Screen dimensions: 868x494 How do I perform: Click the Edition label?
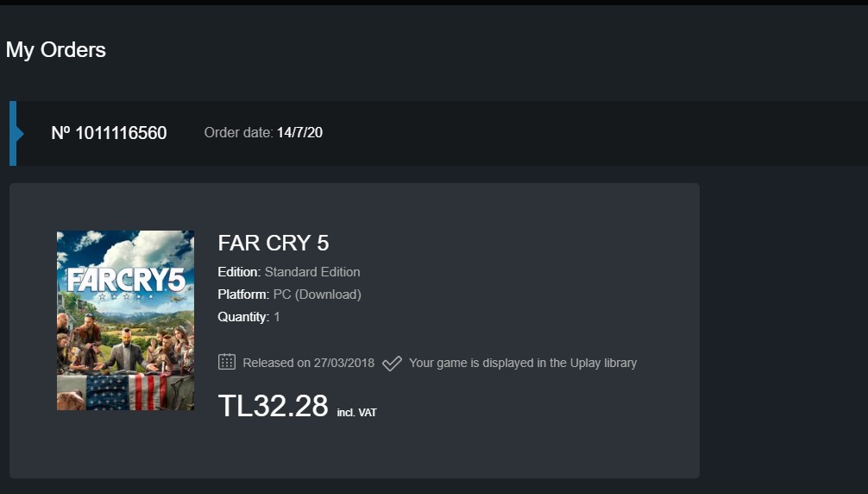pyautogui.click(x=239, y=272)
